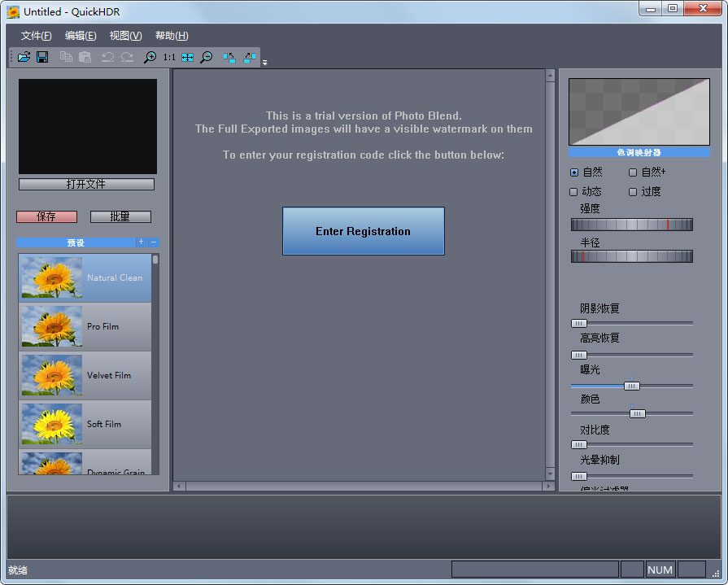This screenshot has height=585, width=728.
Task: Click the black image preview area
Action: [x=88, y=126]
